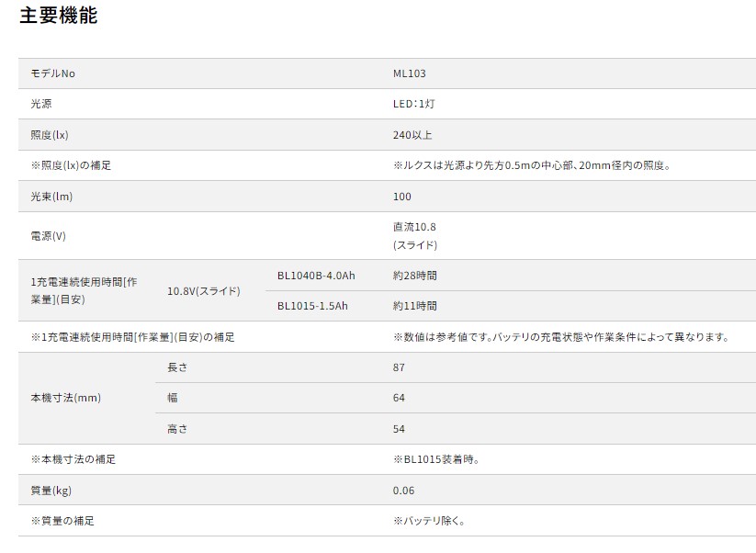Click the note starting with ※数値は参考値です

[x=560, y=337]
